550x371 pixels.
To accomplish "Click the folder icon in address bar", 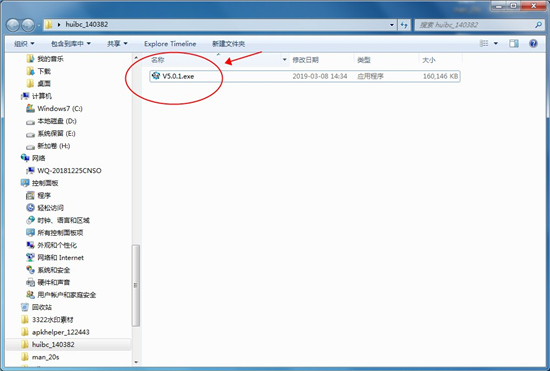I will click(x=49, y=25).
